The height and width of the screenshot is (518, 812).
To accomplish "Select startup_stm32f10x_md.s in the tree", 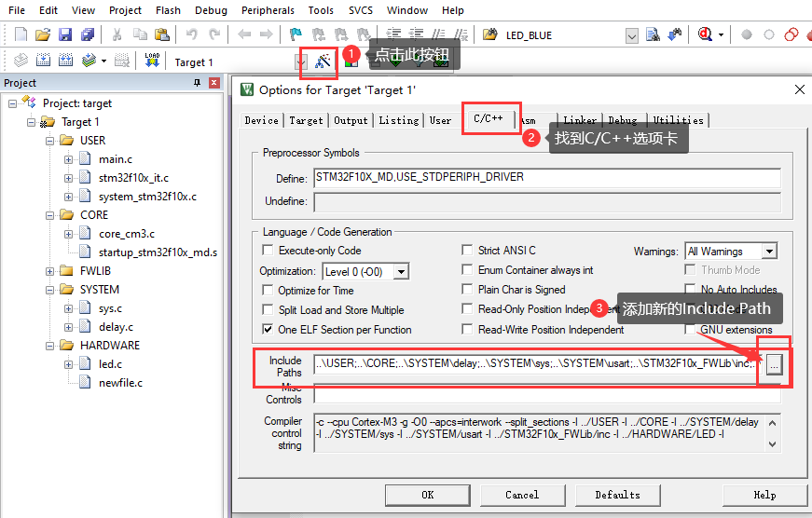I will tap(158, 252).
